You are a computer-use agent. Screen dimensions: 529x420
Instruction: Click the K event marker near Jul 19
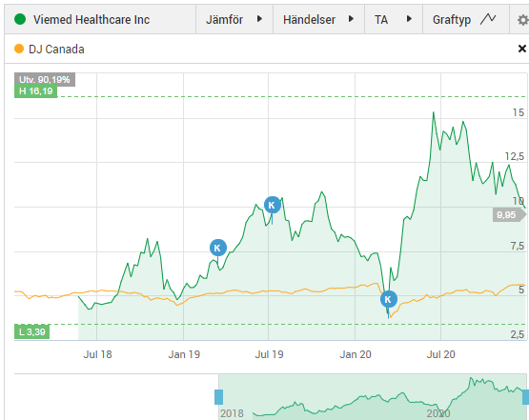click(x=273, y=205)
